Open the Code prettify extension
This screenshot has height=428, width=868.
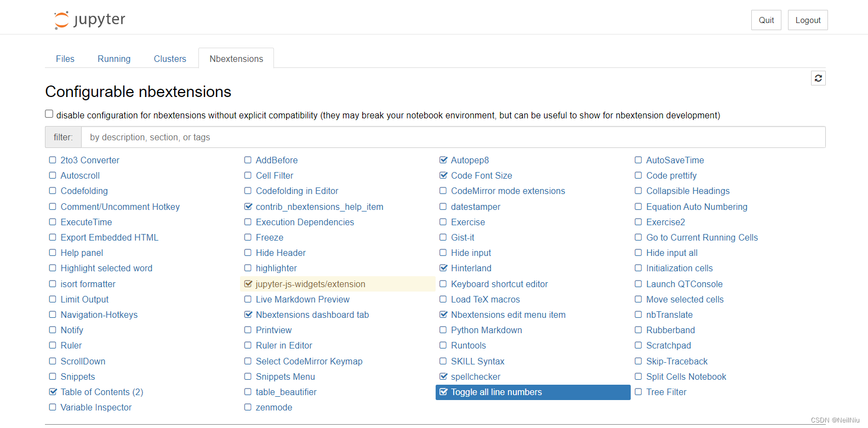pyautogui.click(x=671, y=175)
